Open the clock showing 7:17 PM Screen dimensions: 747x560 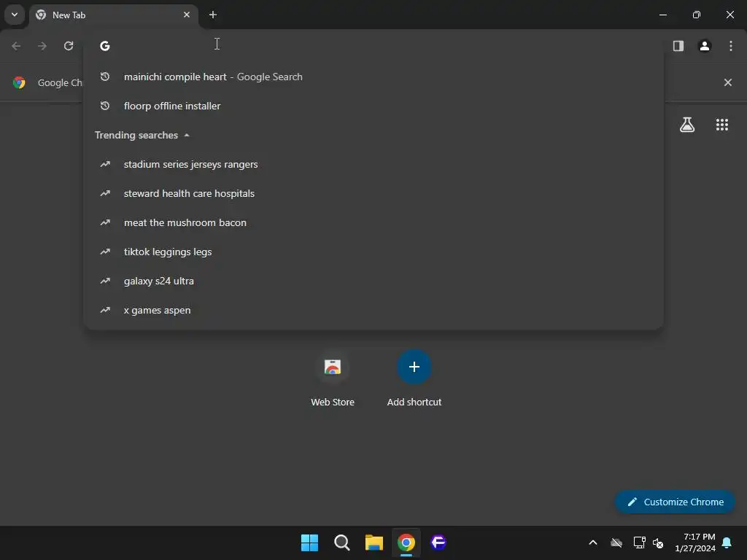click(695, 542)
